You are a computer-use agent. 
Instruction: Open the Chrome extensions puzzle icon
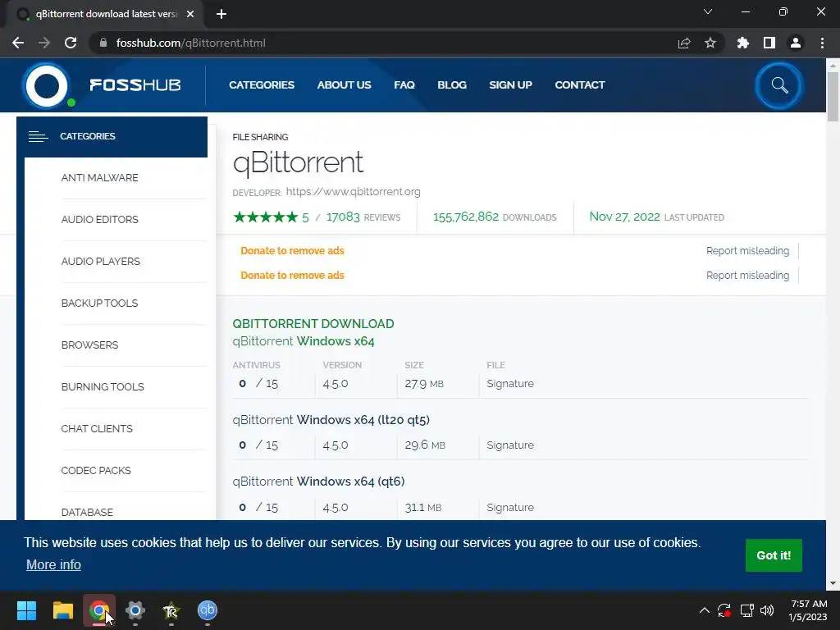(743, 43)
